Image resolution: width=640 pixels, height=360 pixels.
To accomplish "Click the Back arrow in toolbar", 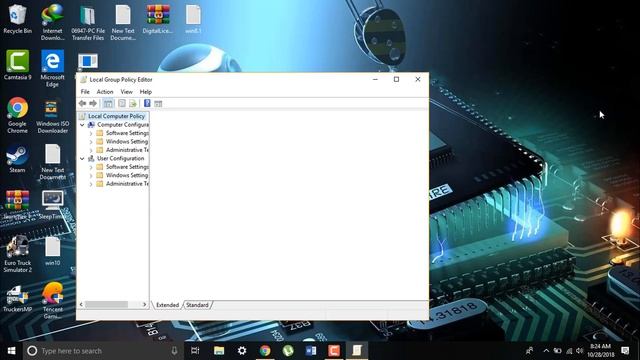I will pos(82,104).
